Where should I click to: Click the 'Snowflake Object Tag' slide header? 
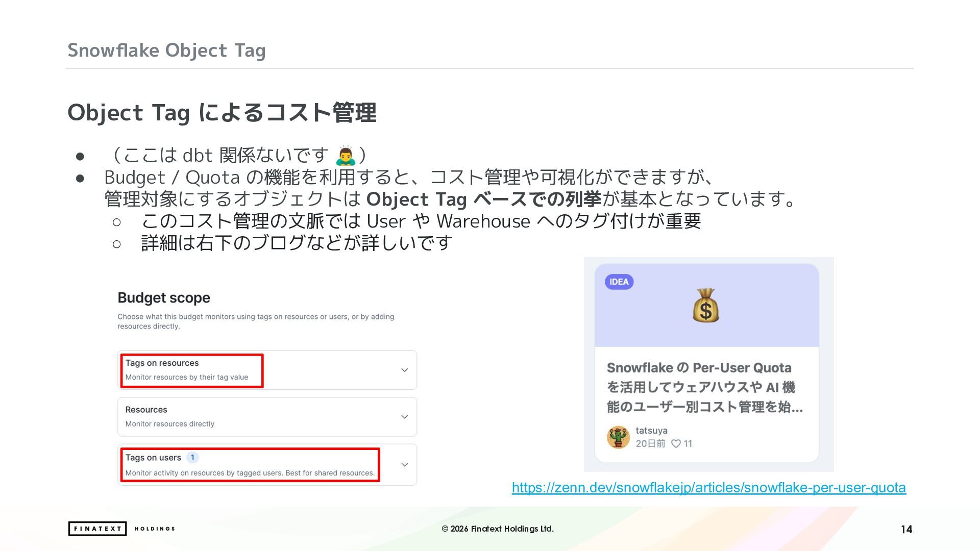(x=166, y=50)
